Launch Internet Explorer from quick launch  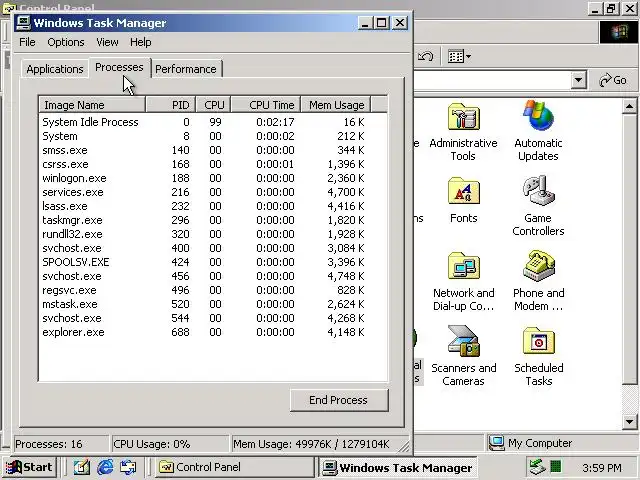[x=105, y=467]
